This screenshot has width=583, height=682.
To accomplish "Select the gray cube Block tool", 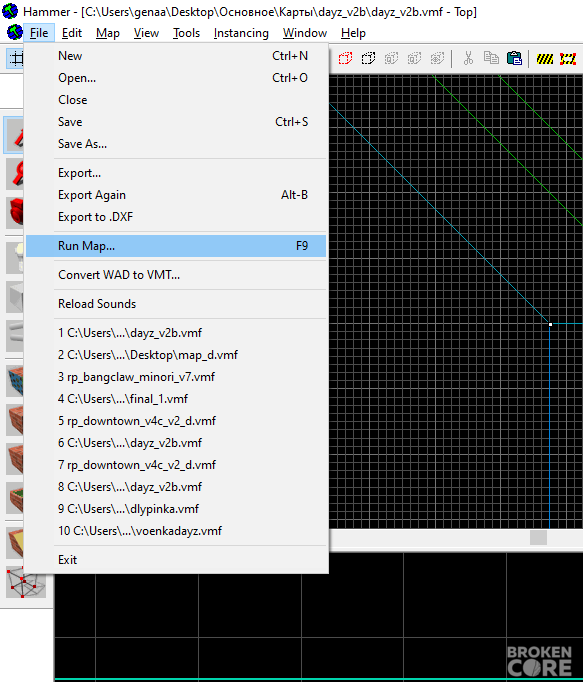I will pyautogui.click(x=15, y=297).
